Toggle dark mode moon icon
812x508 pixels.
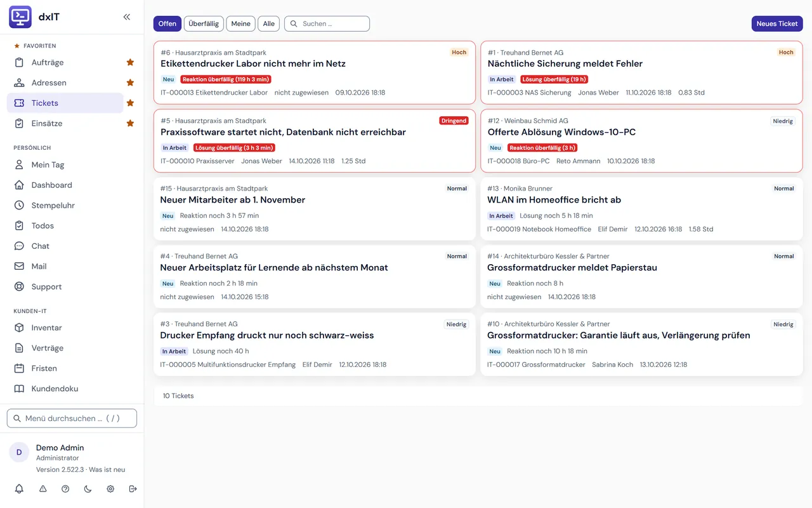tap(88, 489)
